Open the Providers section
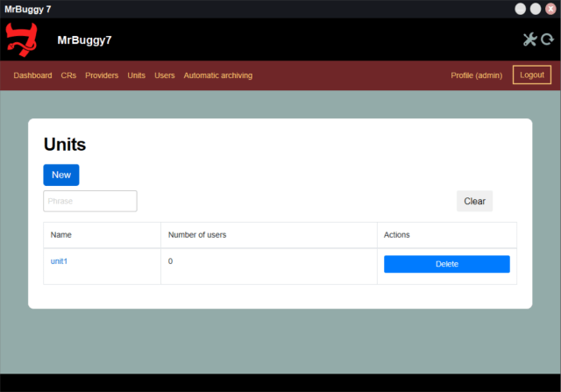 (x=102, y=75)
